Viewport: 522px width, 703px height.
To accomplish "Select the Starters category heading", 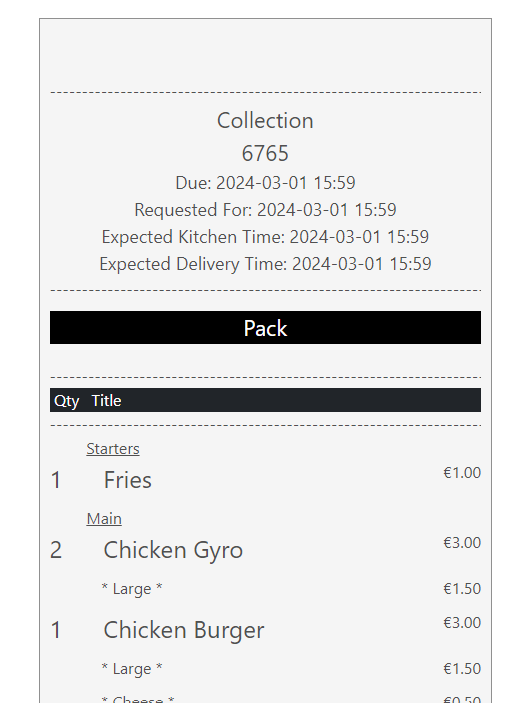I will pos(113,449).
